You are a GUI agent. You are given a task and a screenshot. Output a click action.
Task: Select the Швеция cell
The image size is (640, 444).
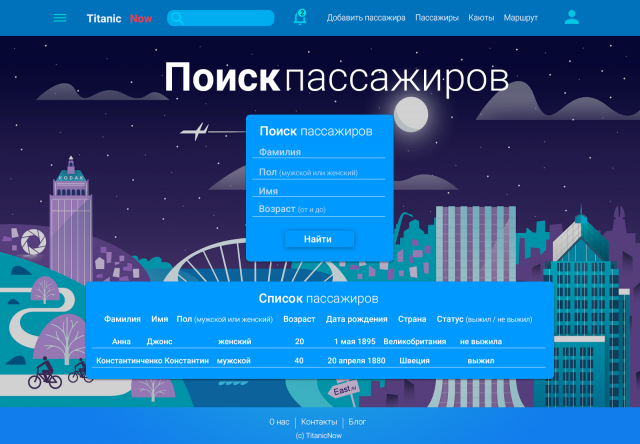(414, 361)
